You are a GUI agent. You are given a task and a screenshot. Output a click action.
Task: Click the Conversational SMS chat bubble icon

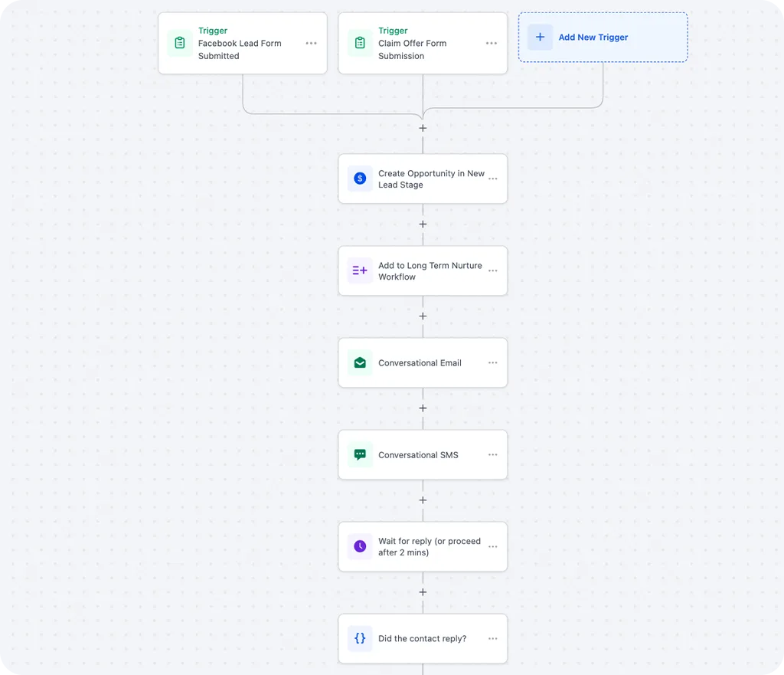point(360,454)
